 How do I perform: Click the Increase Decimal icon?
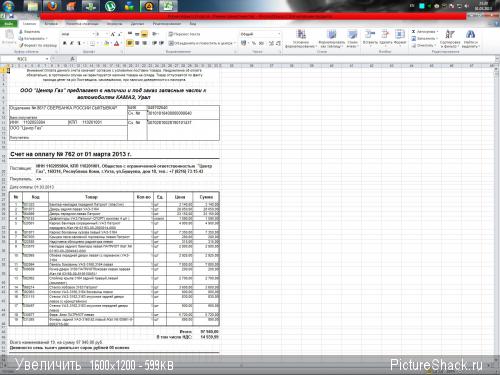coord(271,43)
